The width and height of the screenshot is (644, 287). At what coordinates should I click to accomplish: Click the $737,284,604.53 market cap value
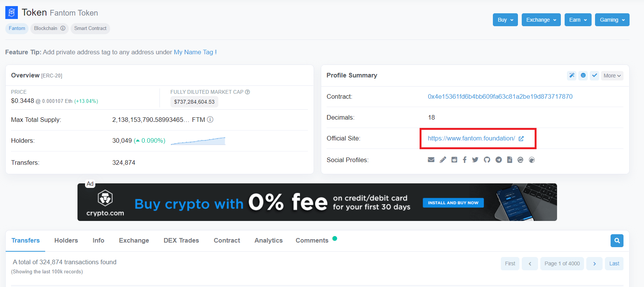point(194,102)
